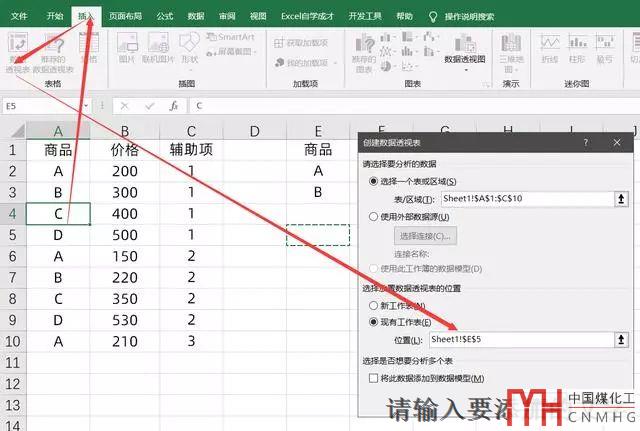
Task: Open the 我的加载项 dropdown
Action: (308, 63)
